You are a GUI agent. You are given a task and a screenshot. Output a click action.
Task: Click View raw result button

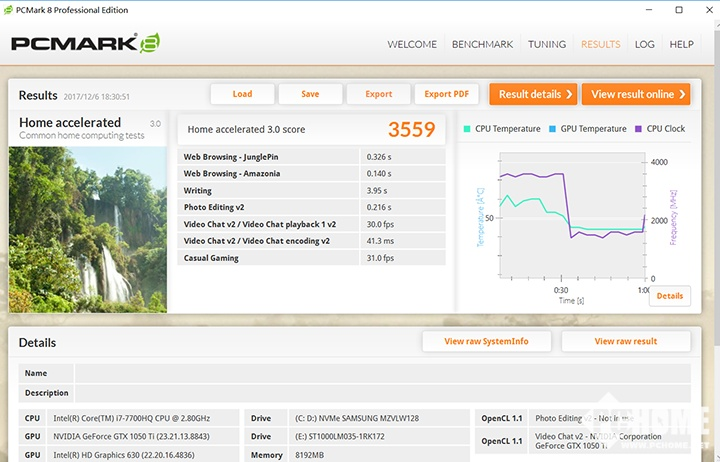(626, 341)
